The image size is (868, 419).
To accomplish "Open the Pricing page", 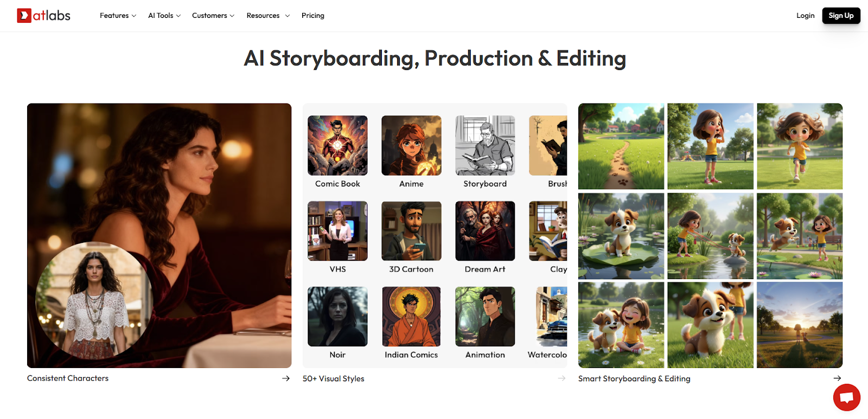I will coord(313,16).
